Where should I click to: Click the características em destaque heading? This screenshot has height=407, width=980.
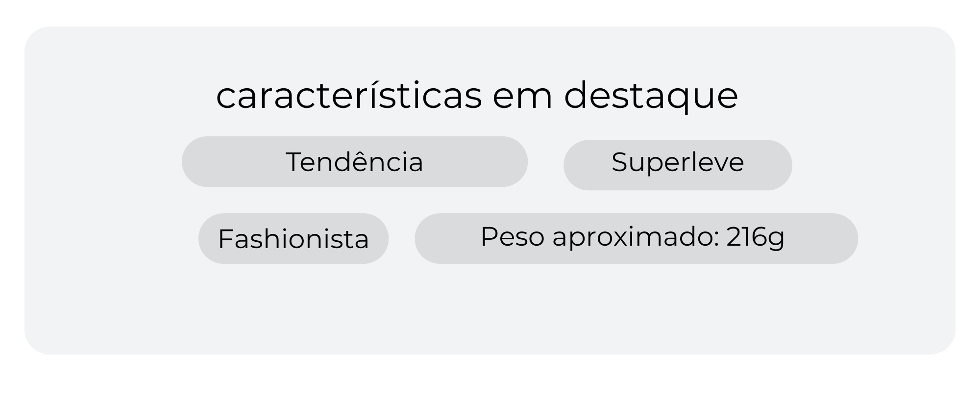tap(477, 96)
